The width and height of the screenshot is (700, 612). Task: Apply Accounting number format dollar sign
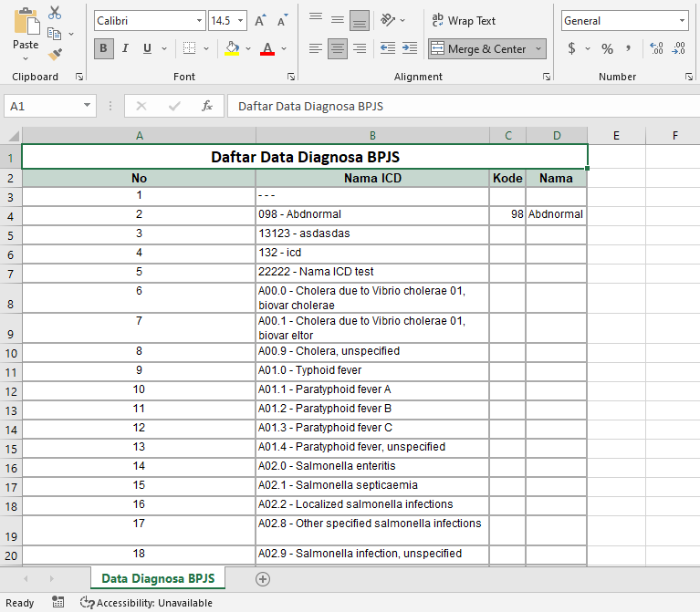572,48
